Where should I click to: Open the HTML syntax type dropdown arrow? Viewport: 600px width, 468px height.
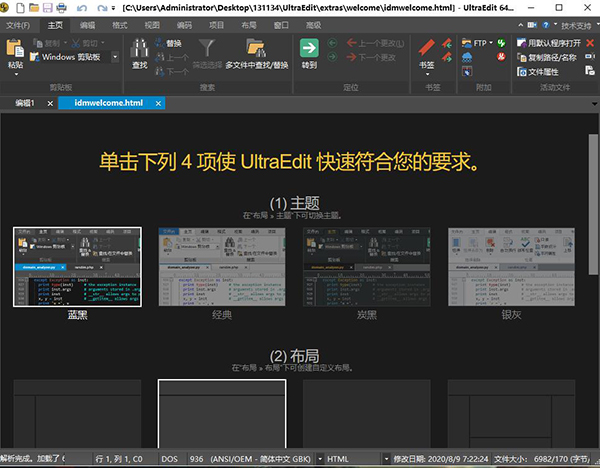[x=386, y=459]
